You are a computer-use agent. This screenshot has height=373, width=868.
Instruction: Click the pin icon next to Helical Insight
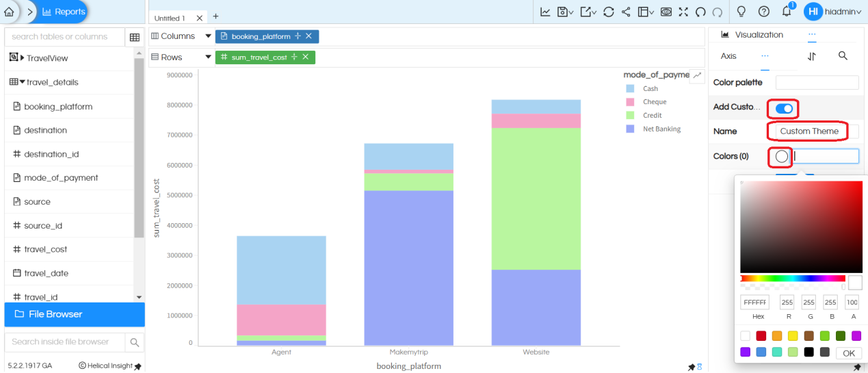pos(138,367)
